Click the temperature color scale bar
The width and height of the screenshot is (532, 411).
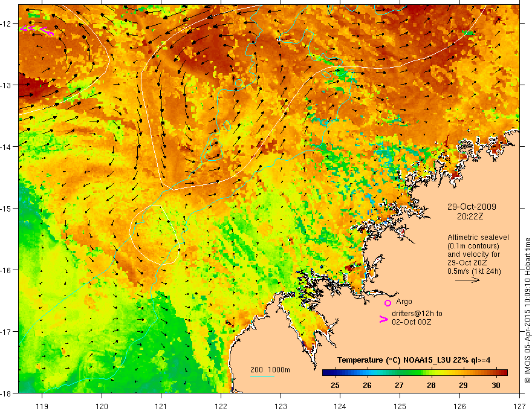pos(415,372)
